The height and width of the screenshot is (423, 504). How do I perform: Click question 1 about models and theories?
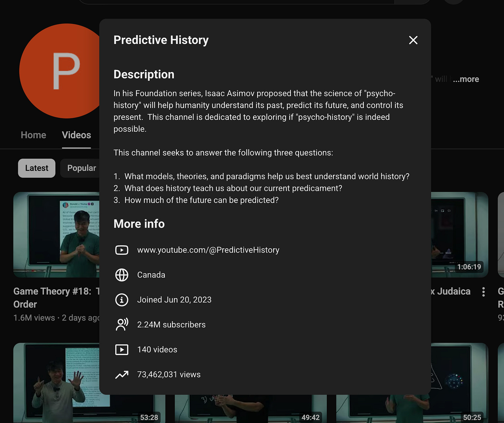tap(261, 176)
